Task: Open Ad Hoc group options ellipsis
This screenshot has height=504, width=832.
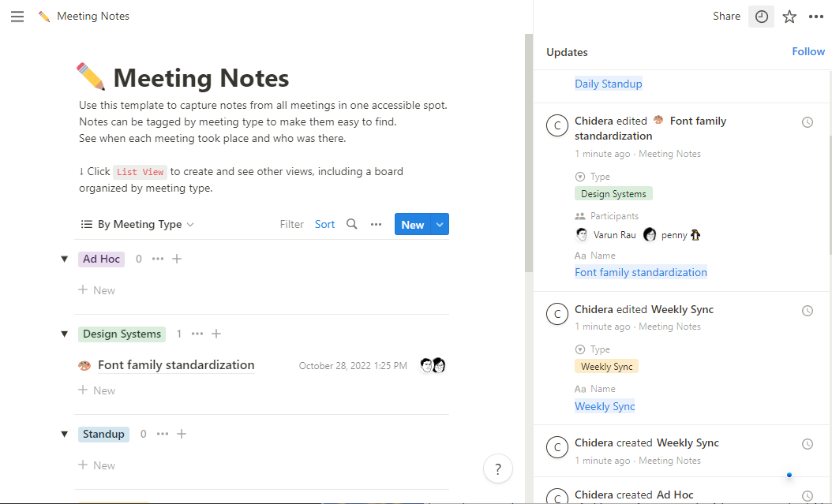Action: coord(158,259)
